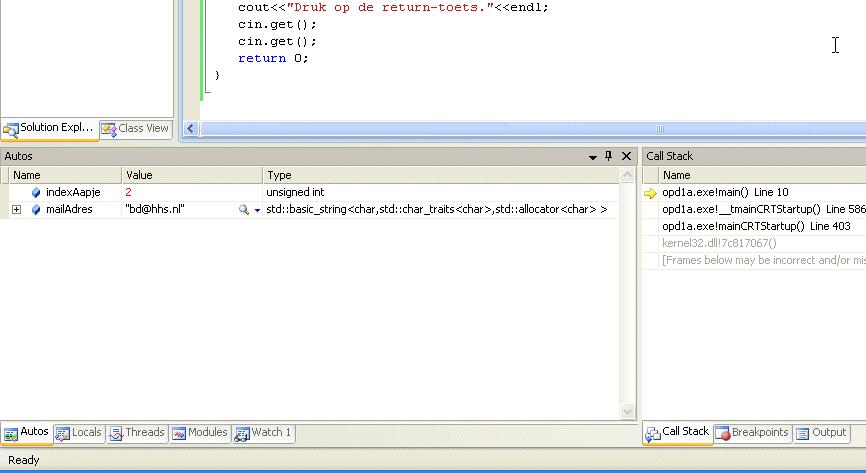Switch to the Breakpoints tab
The width and height of the screenshot is (866, 473).
click(753, 433)
